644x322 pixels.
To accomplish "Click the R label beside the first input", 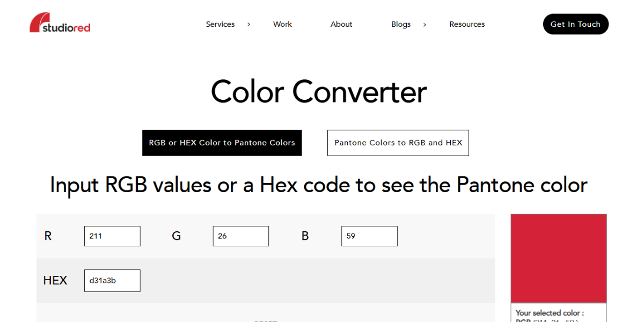I will click(x=48, y=236).
